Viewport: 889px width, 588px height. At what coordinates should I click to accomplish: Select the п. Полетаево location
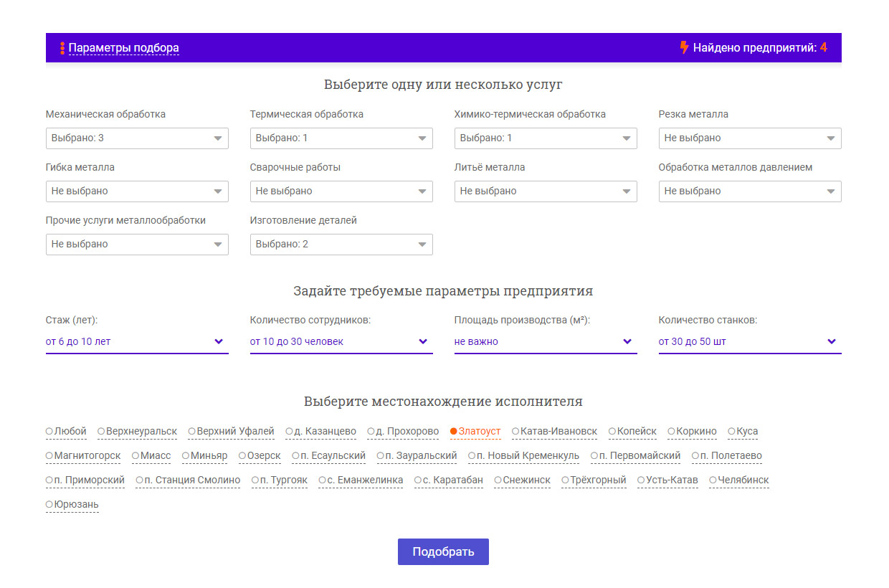(727, 456)
